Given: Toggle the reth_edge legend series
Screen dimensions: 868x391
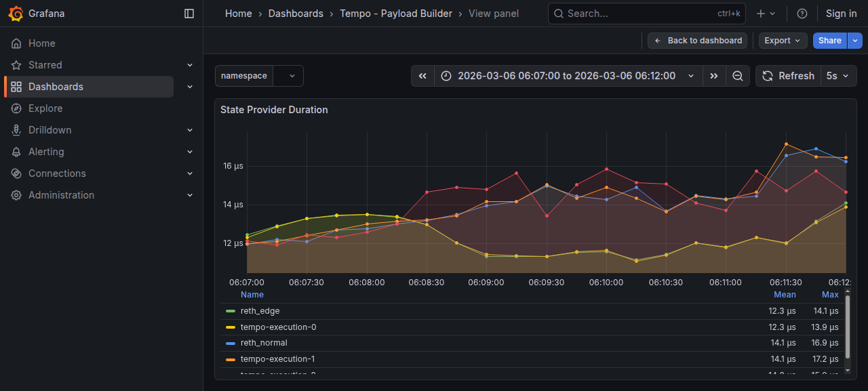Looking at the screenshot, I should click(x=260, y=311).
